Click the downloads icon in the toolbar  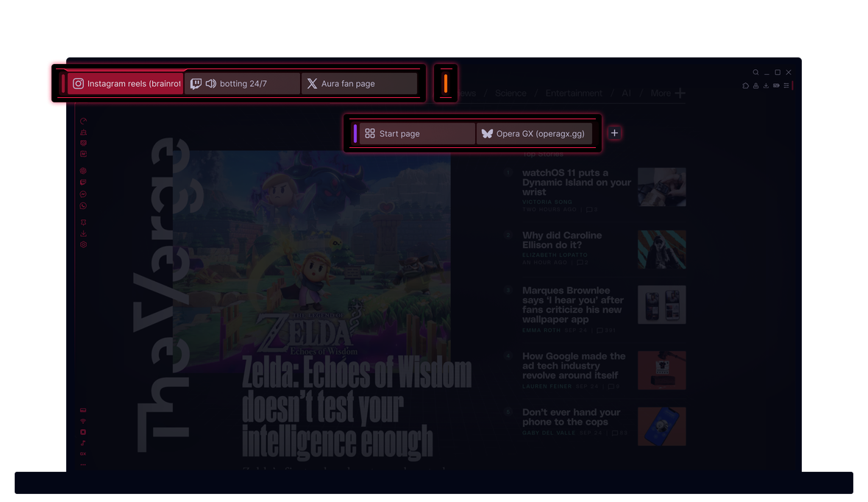(766, 86)
